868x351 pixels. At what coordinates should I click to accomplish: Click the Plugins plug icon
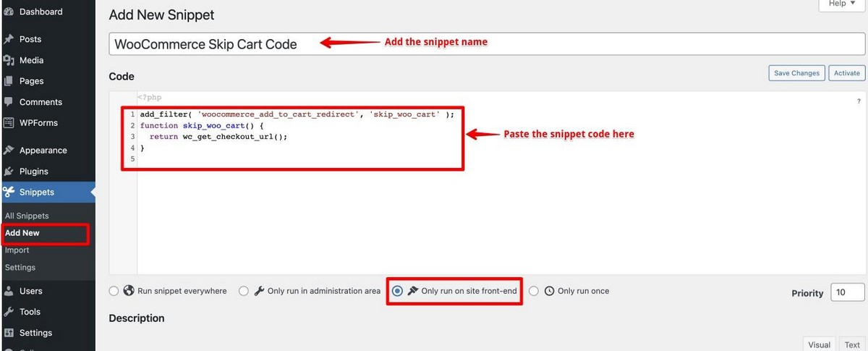tap(9, 172)
